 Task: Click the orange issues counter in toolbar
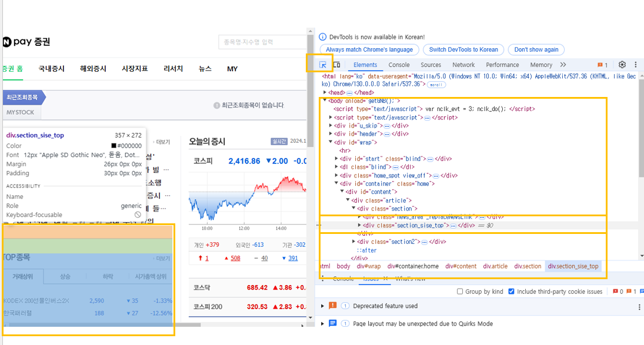click(602, 65)
